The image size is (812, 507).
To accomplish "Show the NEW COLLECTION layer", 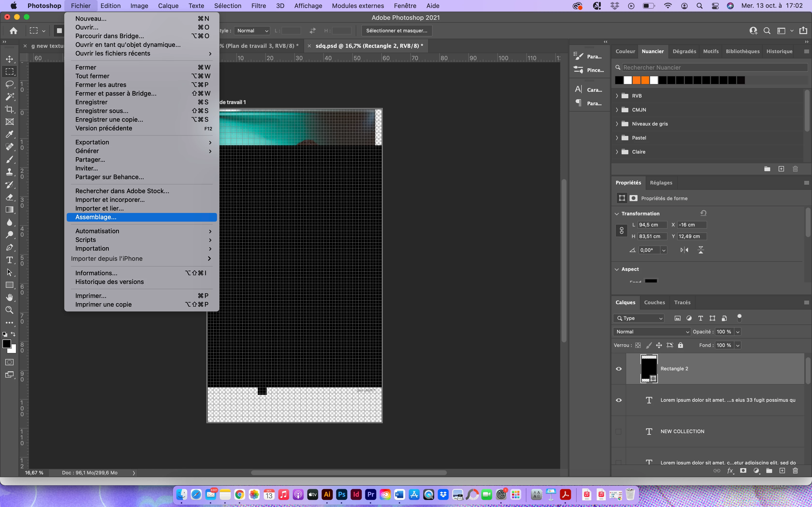I will (618, 432).
